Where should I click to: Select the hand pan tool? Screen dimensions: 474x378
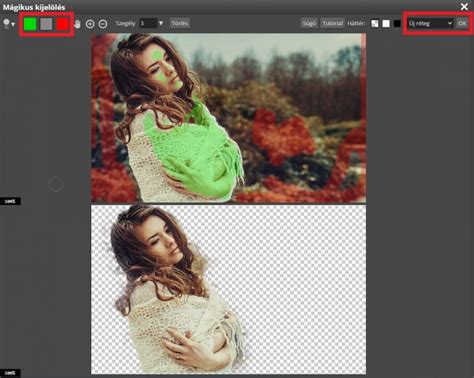click(x=77, y=24)
